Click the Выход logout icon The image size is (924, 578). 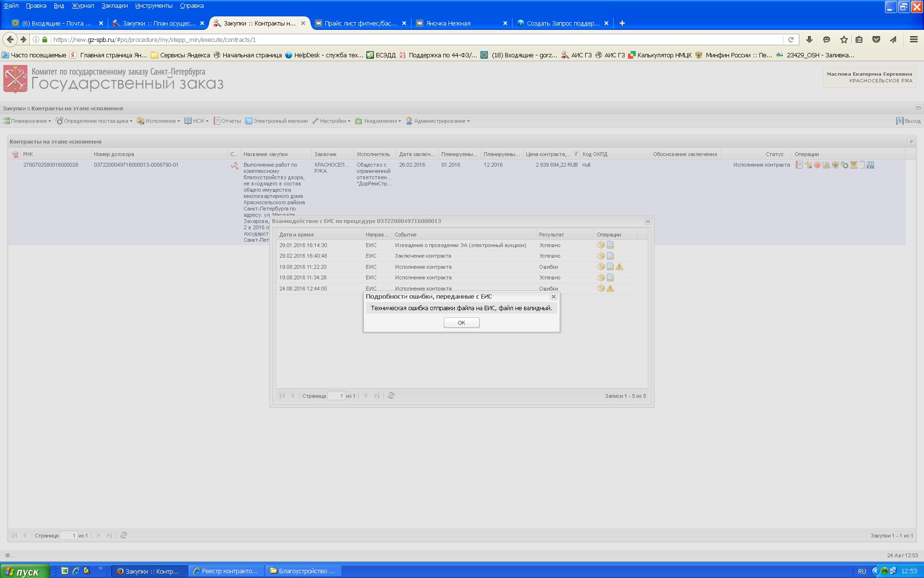click(899, 121)
